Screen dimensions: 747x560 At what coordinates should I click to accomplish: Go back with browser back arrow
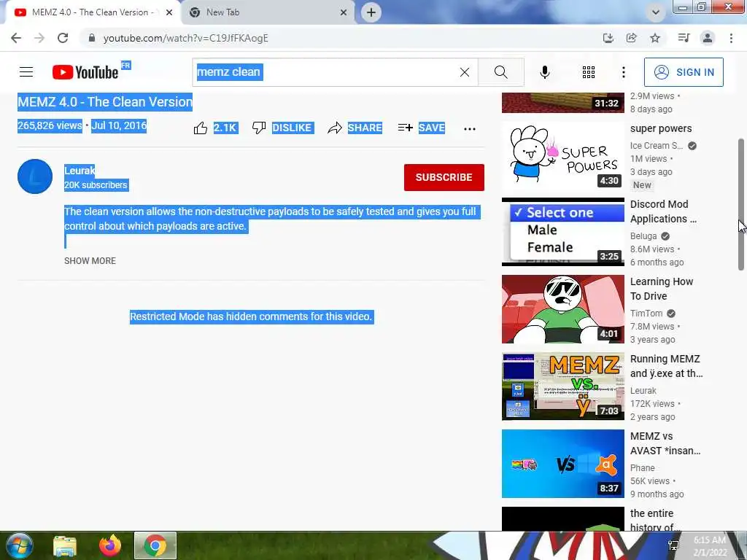(16, 38)
